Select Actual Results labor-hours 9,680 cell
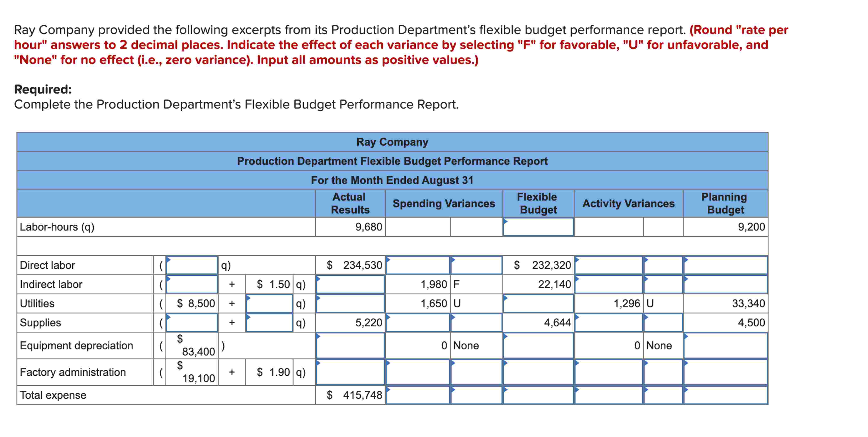This screenshot has width=868, height=437. pyautogui.click(x=350, y=227)
